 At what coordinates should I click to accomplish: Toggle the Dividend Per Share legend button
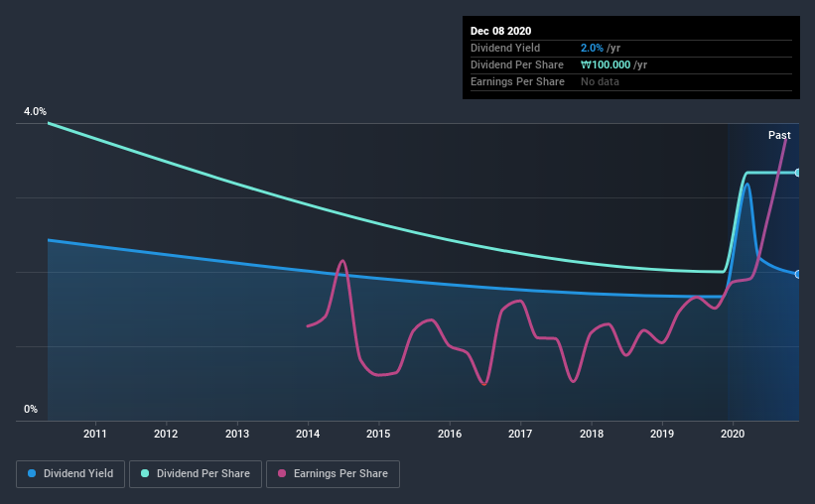pos(196,474)
